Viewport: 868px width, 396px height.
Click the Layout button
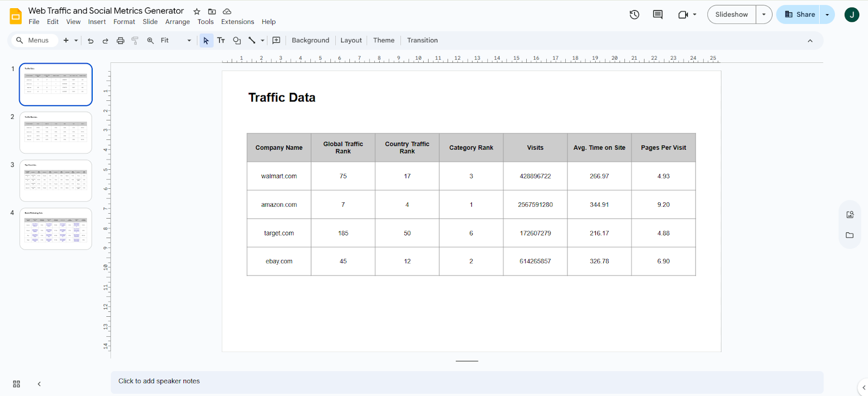351,41
